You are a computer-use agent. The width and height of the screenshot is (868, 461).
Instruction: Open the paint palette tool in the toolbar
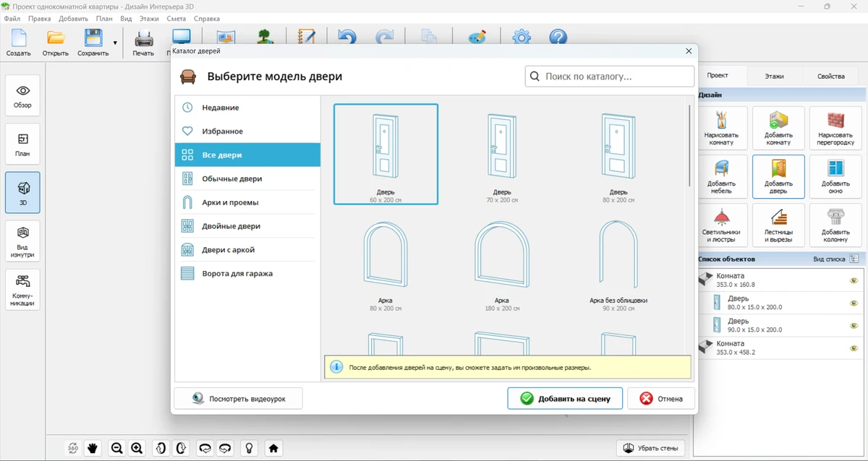click(x=477, y=38)
